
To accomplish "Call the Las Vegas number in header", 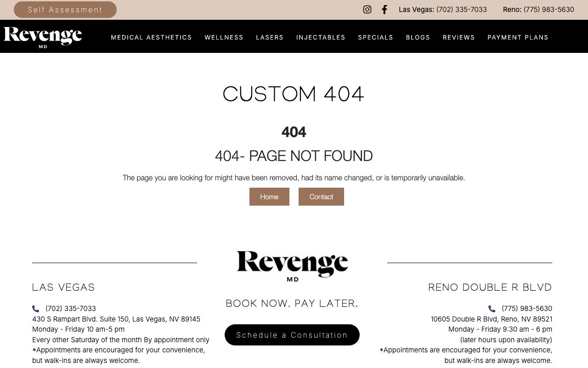I will pos(461,10).
